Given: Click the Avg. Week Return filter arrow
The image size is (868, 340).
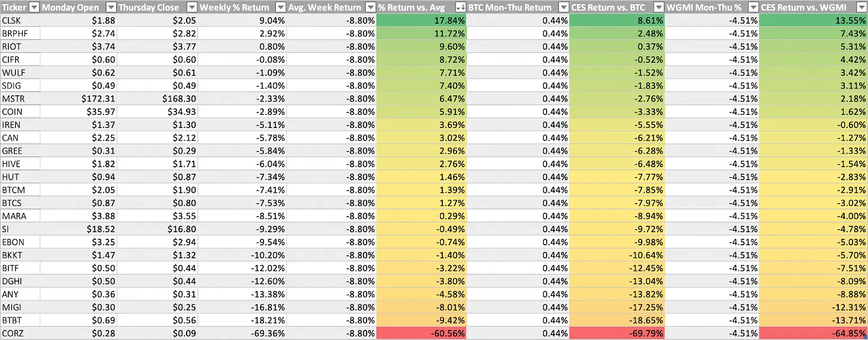Looking at the screenshot, I should [370, 7].
